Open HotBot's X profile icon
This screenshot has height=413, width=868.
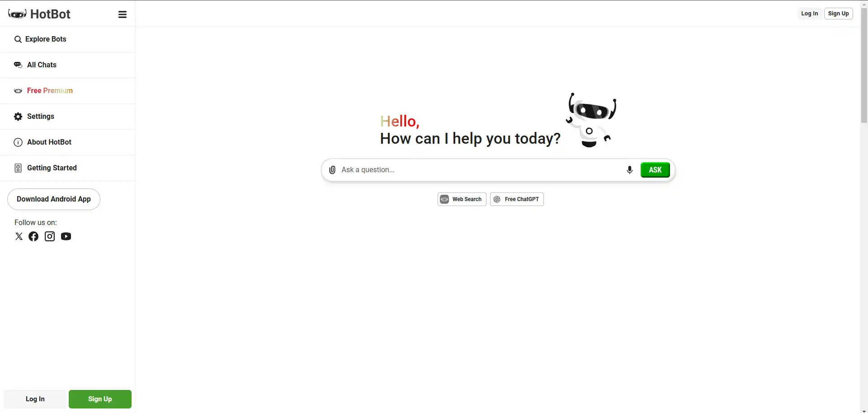pos(19,236)
